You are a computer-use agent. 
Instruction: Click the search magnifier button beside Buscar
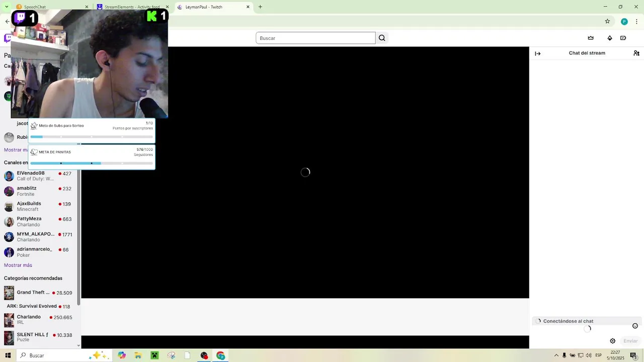point(382,38)
